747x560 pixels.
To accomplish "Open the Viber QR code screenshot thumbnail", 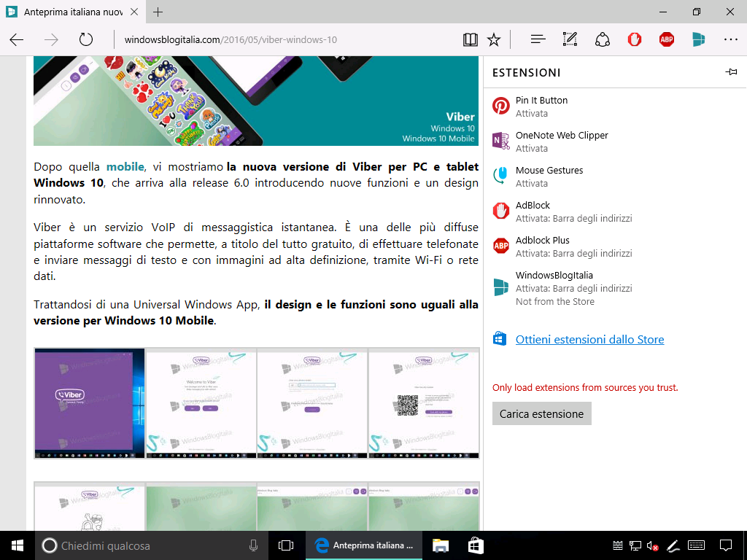I will [x=424, y=403].
